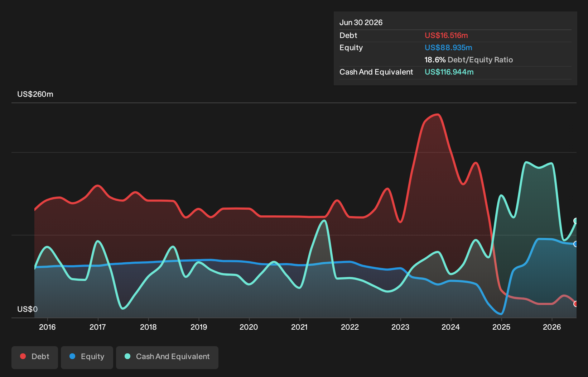Click the red Debt legend dot

[x=23, y=356]
